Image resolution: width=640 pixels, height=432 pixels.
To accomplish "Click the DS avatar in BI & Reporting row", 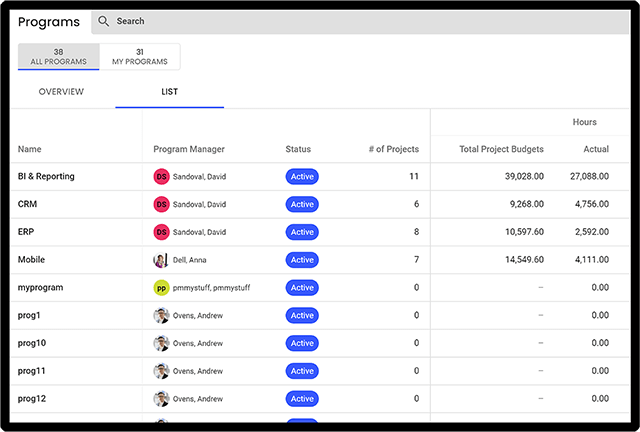I will point(161,176).
